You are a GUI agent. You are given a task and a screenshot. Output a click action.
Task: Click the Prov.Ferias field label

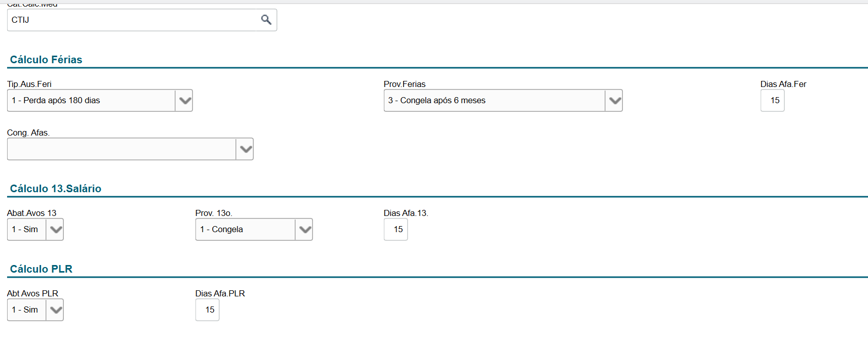coord(405,84)
